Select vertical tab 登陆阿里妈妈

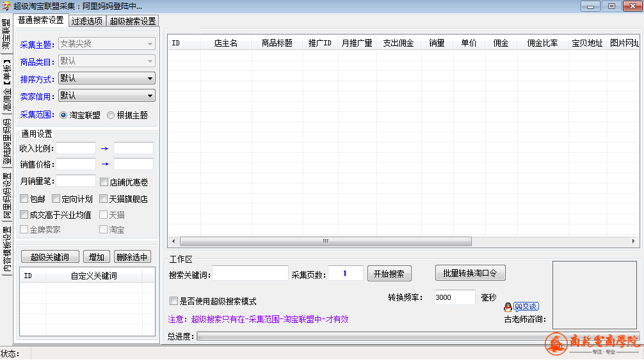[6, 142]
